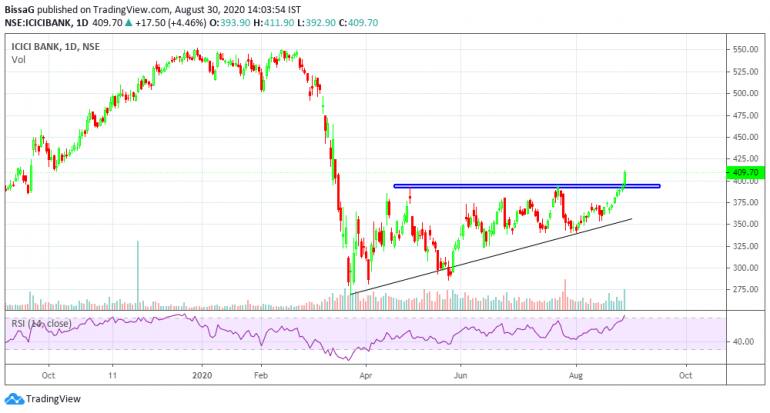Screen dimensions: 770x413
Task: Click the BissaG author name
Action: tap(20, 9)
